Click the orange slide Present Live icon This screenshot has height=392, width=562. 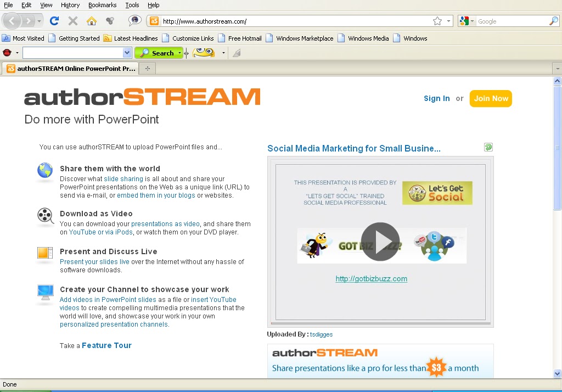click(x=45, y=253)
